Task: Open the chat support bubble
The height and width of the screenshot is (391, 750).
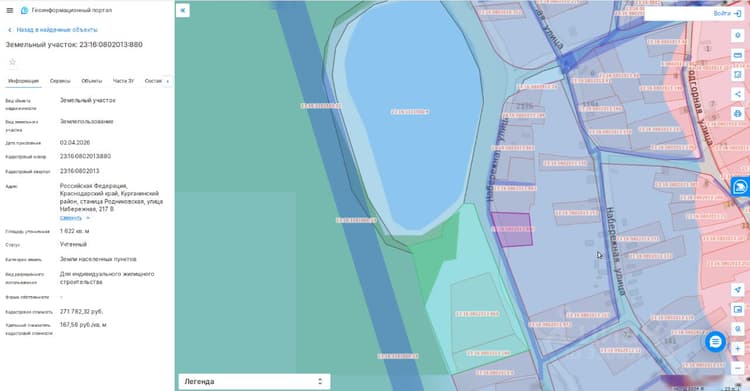Action: (716, 342)
